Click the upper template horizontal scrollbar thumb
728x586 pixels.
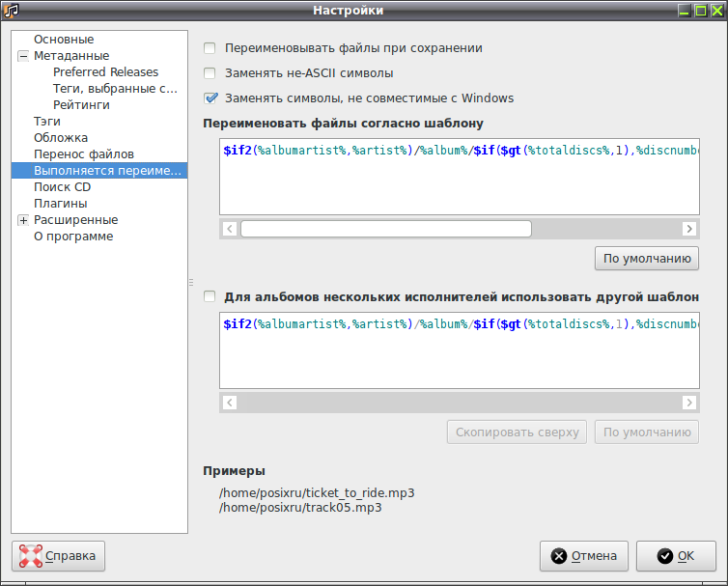(x=386, y=229)
